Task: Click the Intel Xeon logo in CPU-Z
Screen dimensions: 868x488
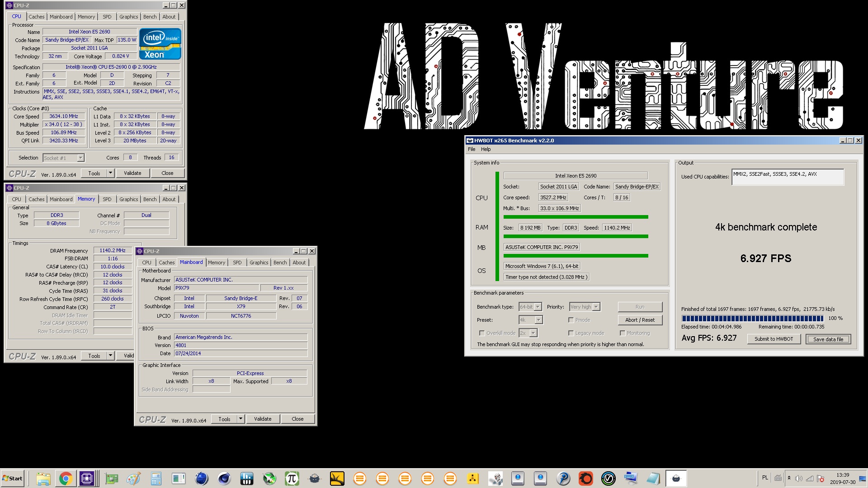Action: coord(160,44)
